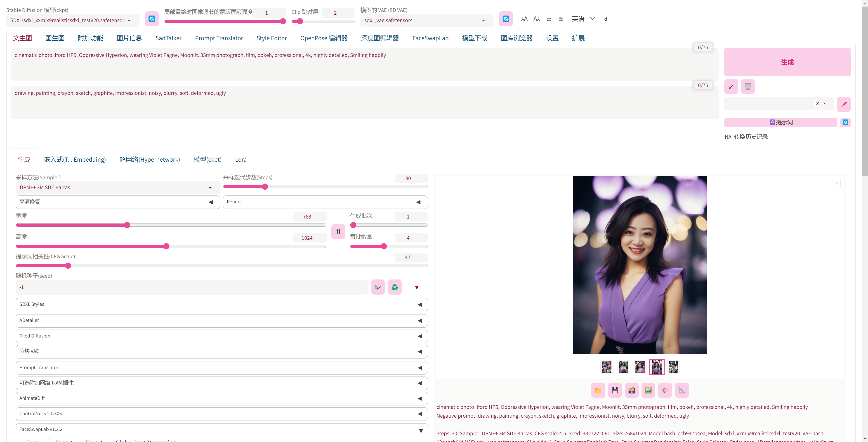The width and height of the screenshot is (868, 442).
Task: Send image to inpaint via palette icon
Action: [x=665, y=390]
